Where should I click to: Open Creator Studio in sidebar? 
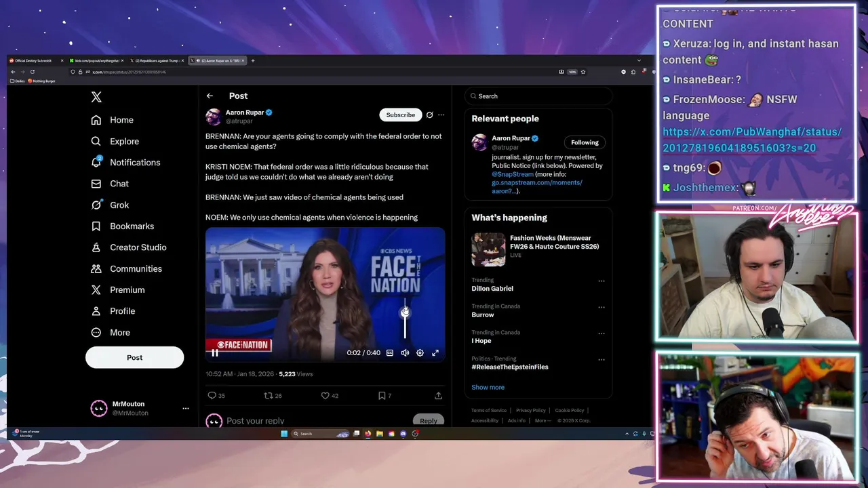click(x=129, y=247)
